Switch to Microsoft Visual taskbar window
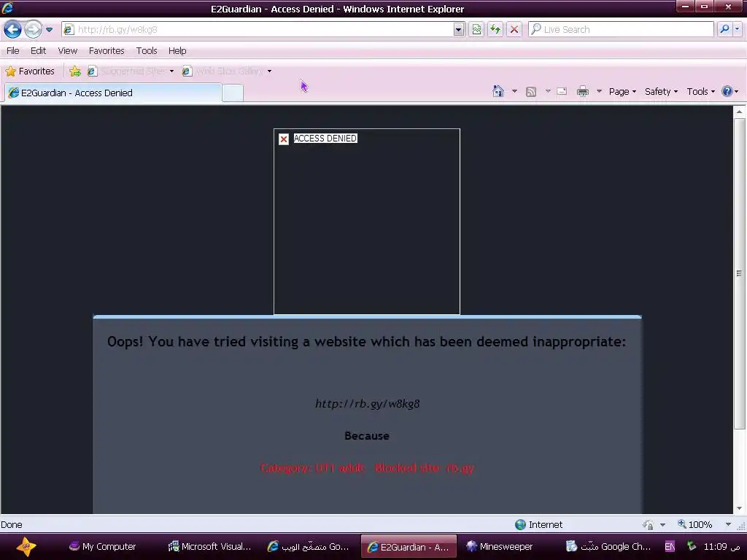The width and height of the screenshot is (747, 560). coord(209,547)
